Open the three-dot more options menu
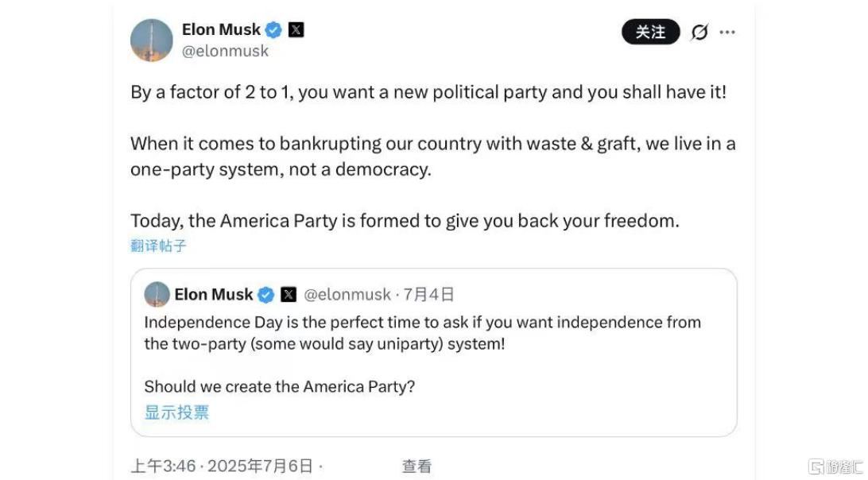868x480 pixels. [727, 33]
